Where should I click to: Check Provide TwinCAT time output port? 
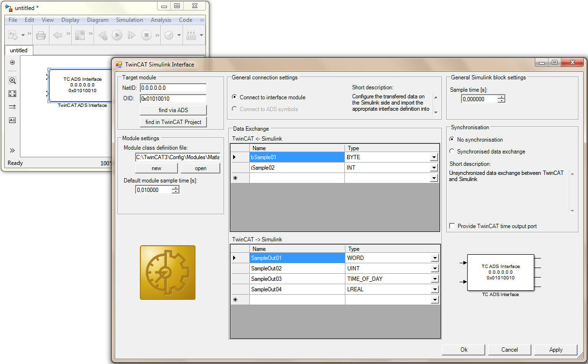click(x=452, y=226)
